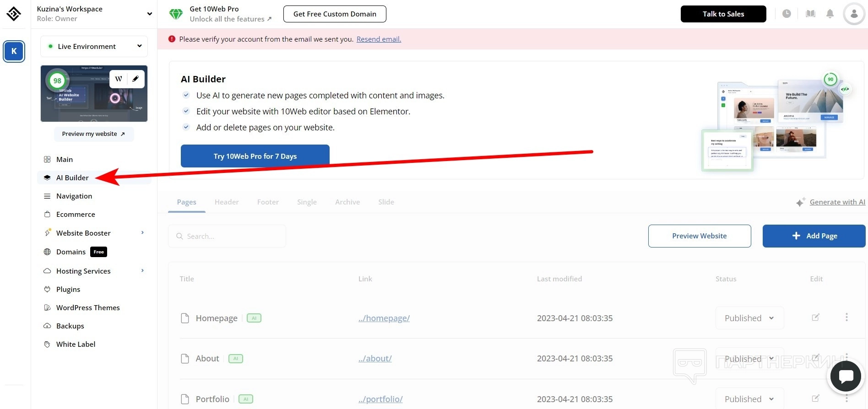Open the ../portfolio/ link
The image size is (868, 409).
click(x=380, y=399)
